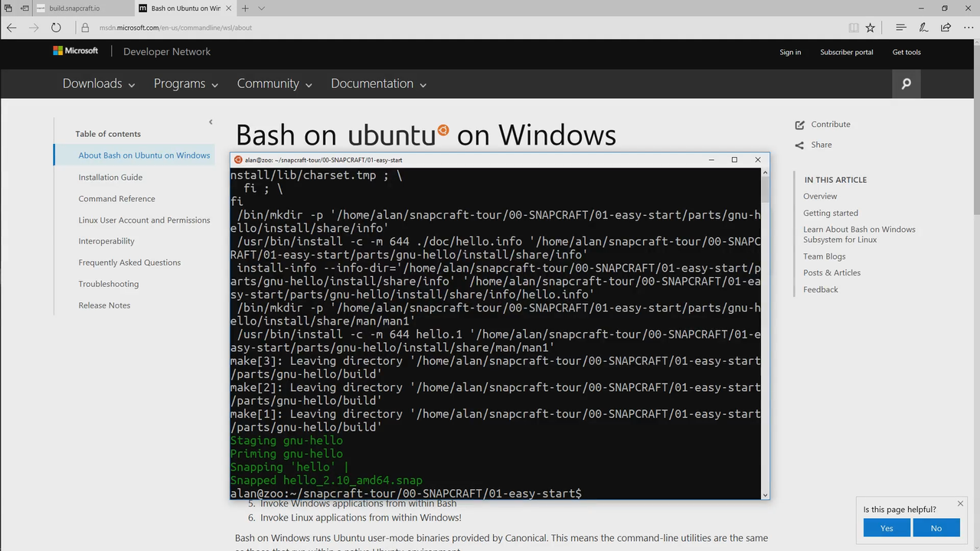Open the tabs you've set aside icon
980x551 pixels.
point(8,8)
